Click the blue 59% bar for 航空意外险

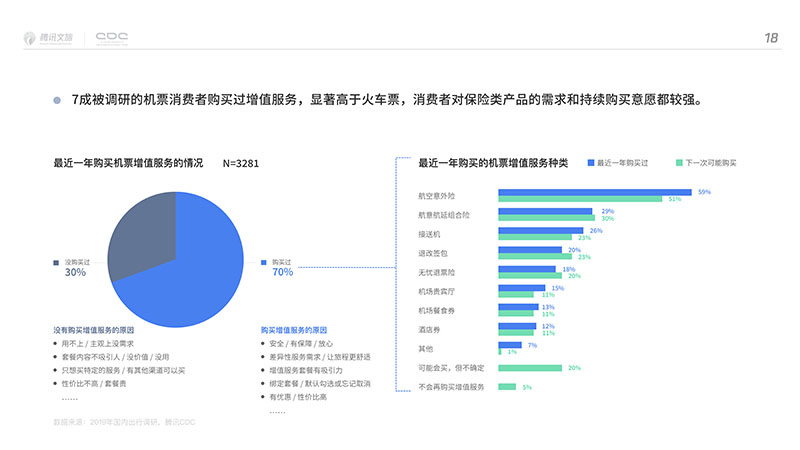tap(595, 192)
